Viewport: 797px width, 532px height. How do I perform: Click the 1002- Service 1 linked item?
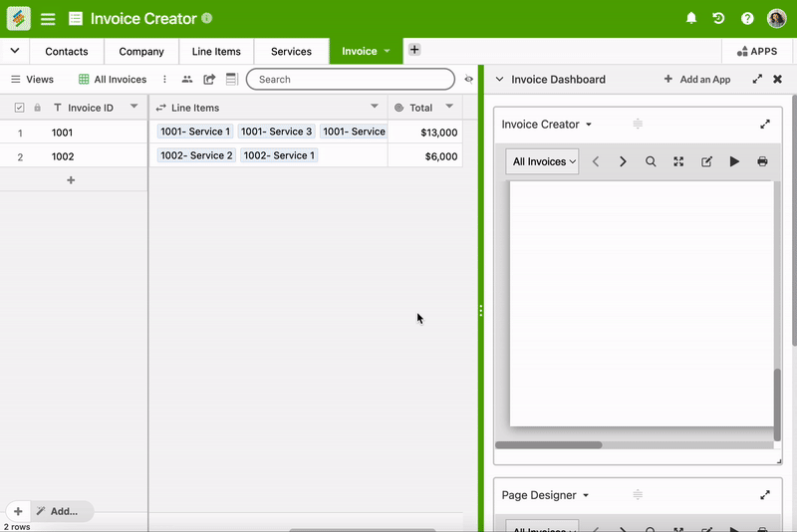[x=279, y=155]
